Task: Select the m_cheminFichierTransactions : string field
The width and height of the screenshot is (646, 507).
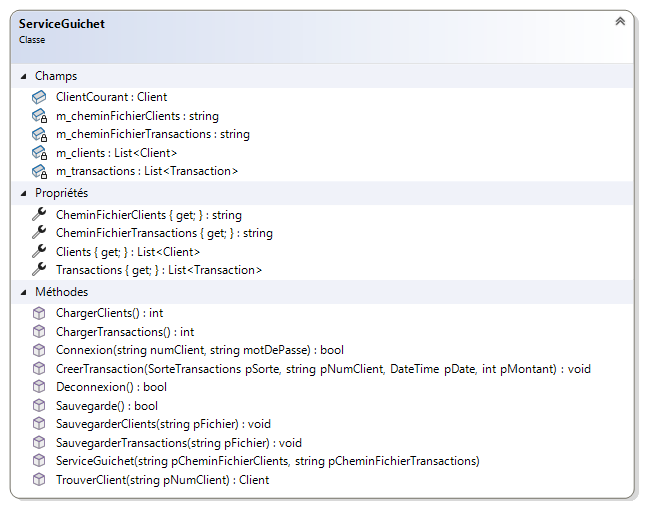Action: click(152, 134)
